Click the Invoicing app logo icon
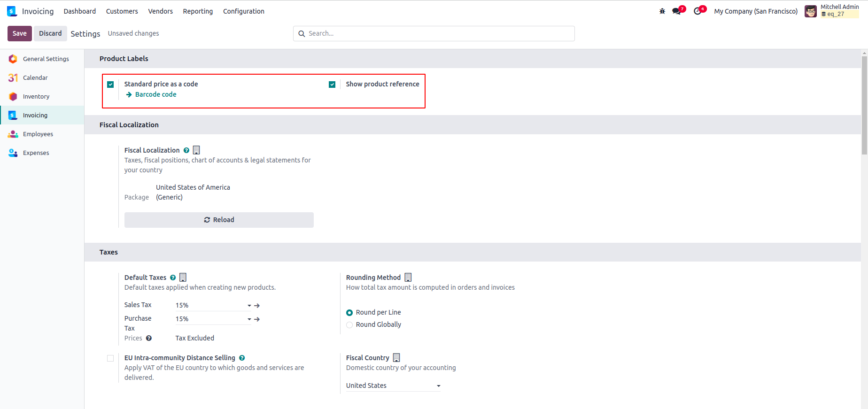This screenshot has width=868, height=409. 12,11
